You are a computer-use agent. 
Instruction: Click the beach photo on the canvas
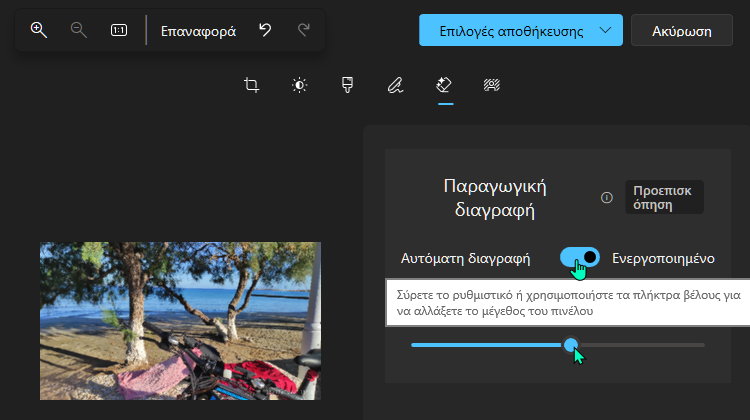click(180, 320)
